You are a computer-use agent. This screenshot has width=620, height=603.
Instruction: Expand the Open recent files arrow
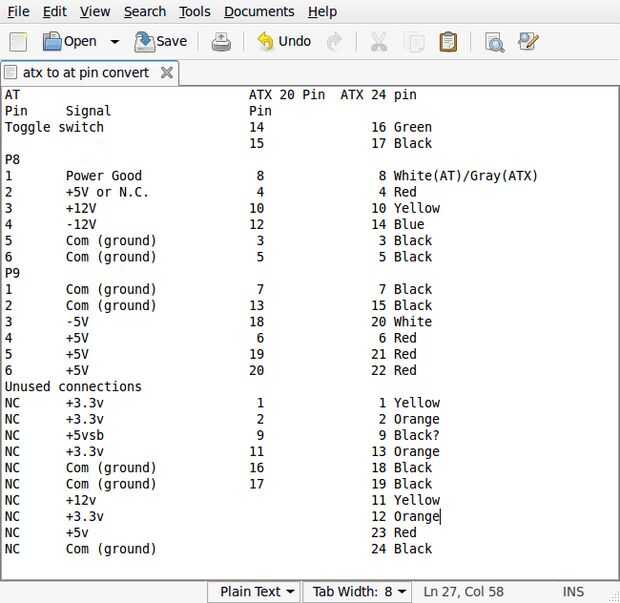[115, 42]
